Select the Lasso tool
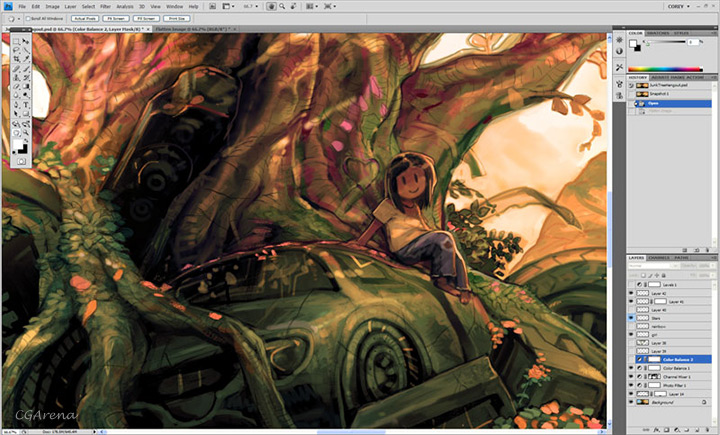Viewport: 720px width, 435px height. coord(16,51)
